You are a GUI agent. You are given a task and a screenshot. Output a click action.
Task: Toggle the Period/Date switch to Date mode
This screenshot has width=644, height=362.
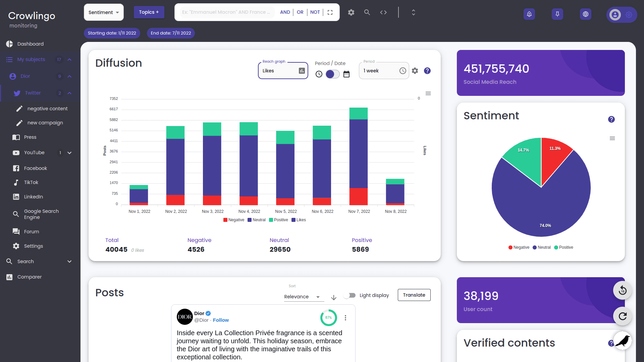click(x=332, y=74)
